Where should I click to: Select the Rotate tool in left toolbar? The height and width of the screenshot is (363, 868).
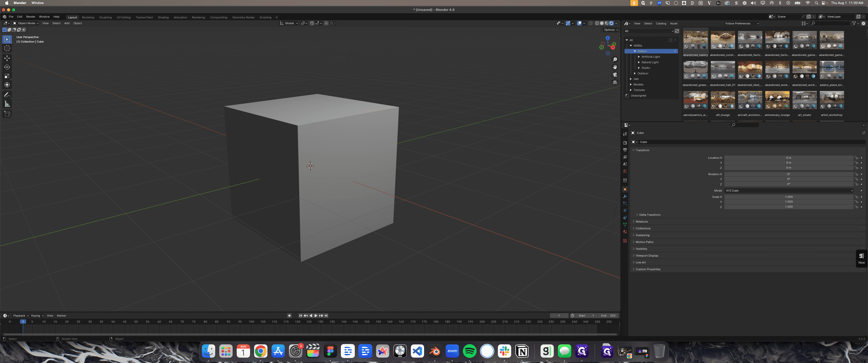click(x=7, y=67)
